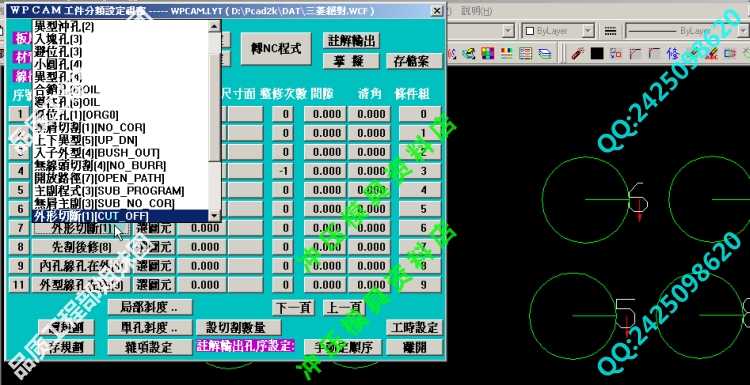Click 條件組 button showing 0
750x385 pixels.
[420, 114]
